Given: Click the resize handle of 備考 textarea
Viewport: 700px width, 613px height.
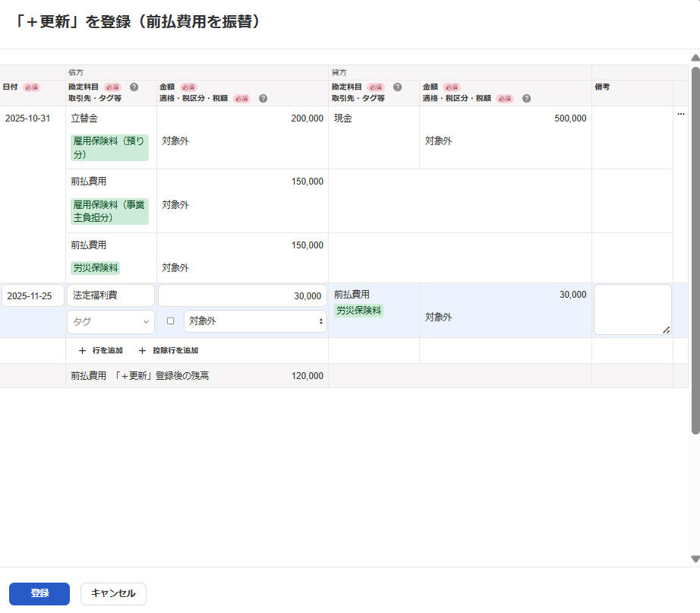Looking at the screenshot, I should click(666, 330).
